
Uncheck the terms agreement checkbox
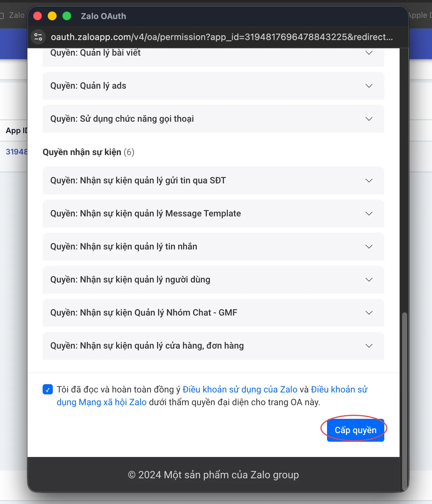click(48, 389)
